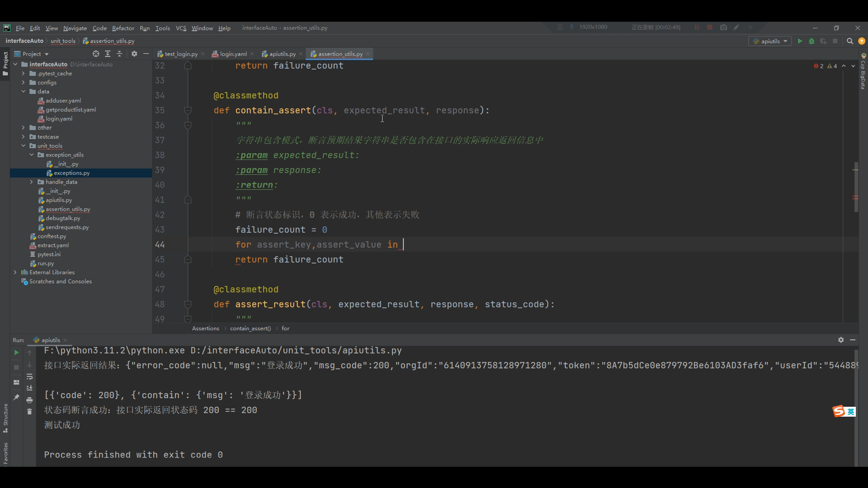This screenshot has height=488, width=868.
Task: Minimize the Run tool window
Action: [853, 340]
